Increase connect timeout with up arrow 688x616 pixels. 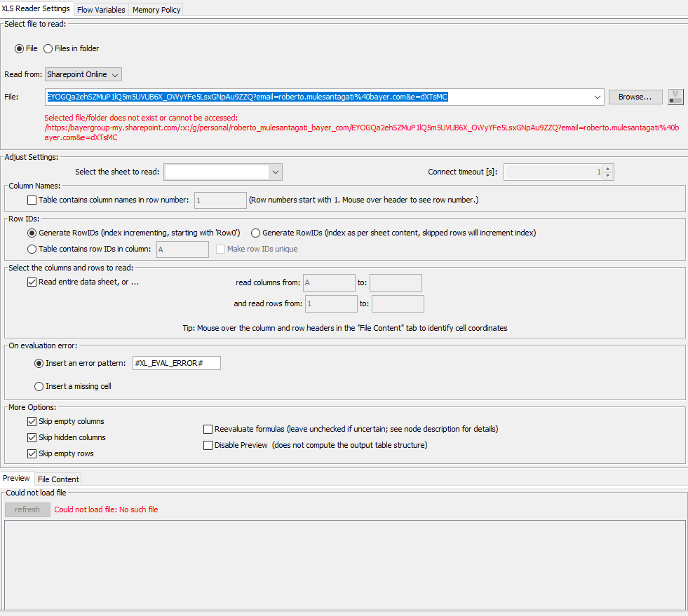(608, 168)
